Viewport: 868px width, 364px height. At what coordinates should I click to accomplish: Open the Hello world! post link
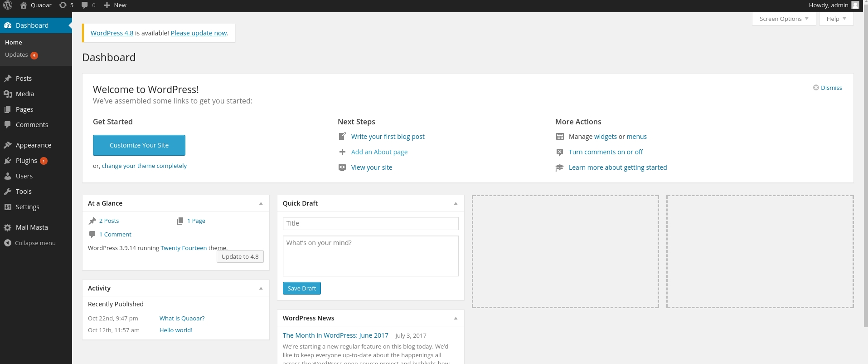click(x=176, y=330)
